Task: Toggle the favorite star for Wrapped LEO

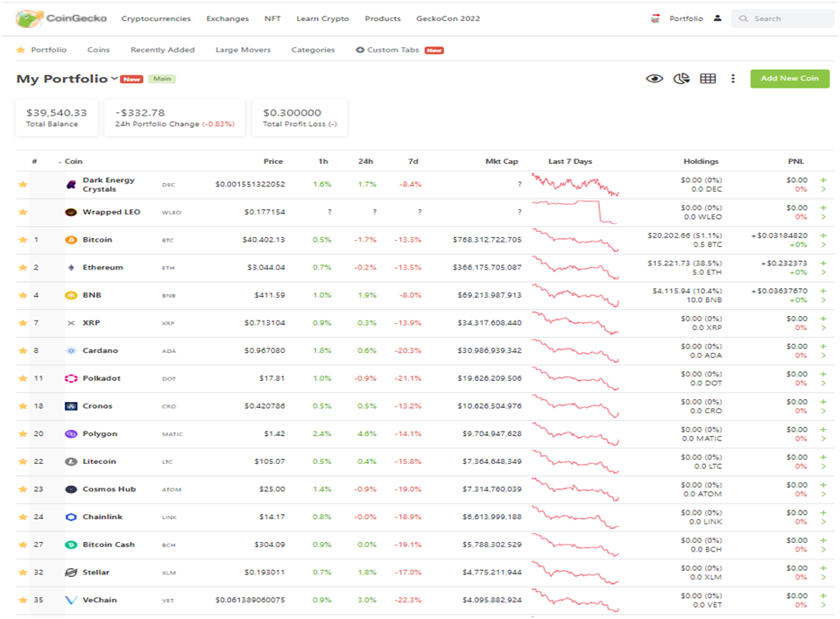Action: point(23,212)
